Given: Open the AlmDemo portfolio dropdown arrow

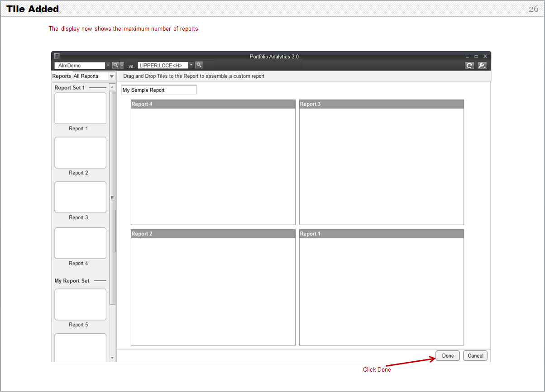Looking at the screenshot, I should 108,66.
